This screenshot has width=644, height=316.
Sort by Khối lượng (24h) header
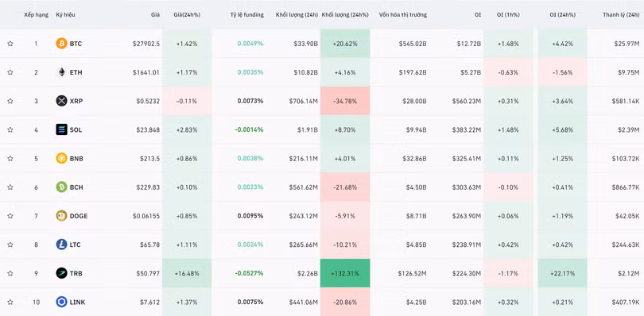(x=297, y=15)
